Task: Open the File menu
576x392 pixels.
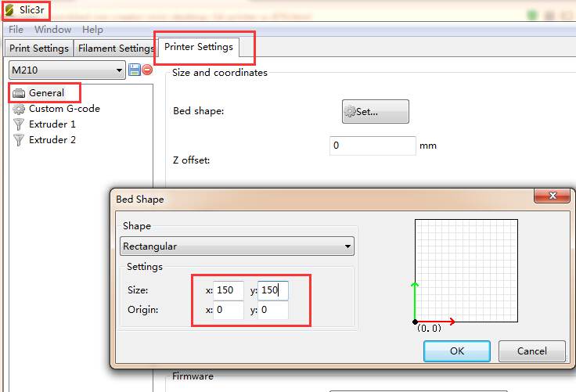Action: click(x=16, y=30)
